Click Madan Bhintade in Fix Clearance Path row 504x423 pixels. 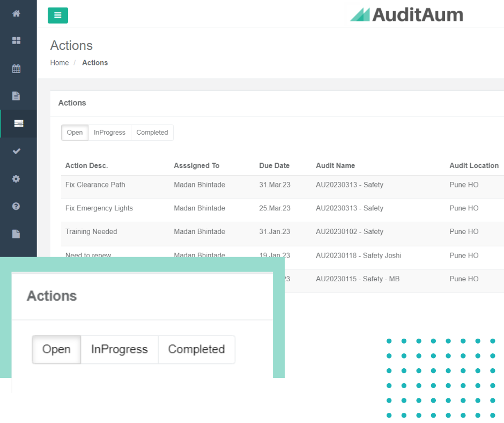click(199, 185)
